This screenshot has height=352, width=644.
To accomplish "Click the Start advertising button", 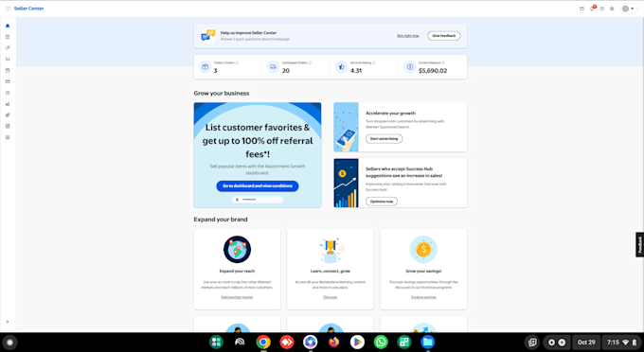I will point(384,139).
